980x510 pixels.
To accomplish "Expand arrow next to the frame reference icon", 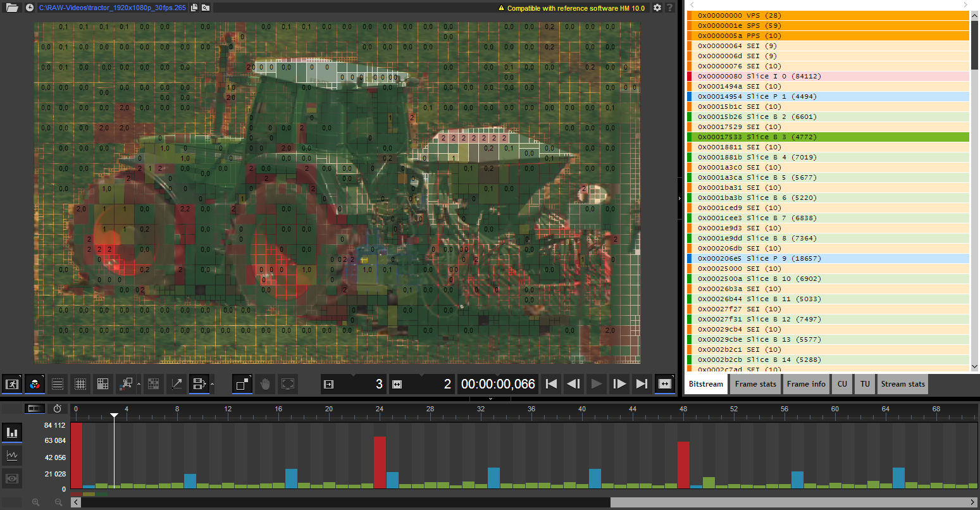I will tap(212, 384).
